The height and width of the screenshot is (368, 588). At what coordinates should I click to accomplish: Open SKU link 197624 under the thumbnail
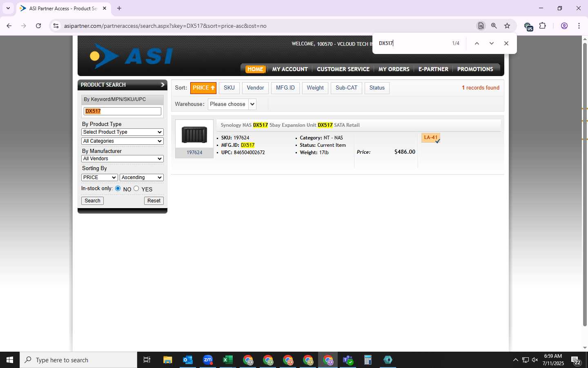pos(194,153)
